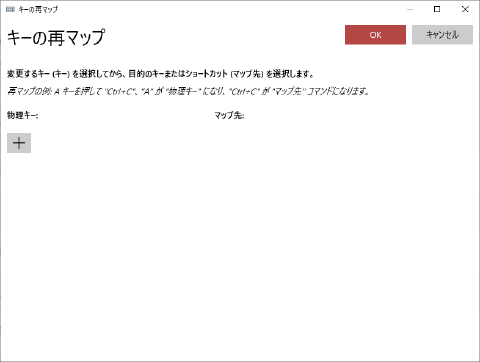Click the instruction line starting with 変更するキー
Screen dimensions: 480x362
point(160,74)
